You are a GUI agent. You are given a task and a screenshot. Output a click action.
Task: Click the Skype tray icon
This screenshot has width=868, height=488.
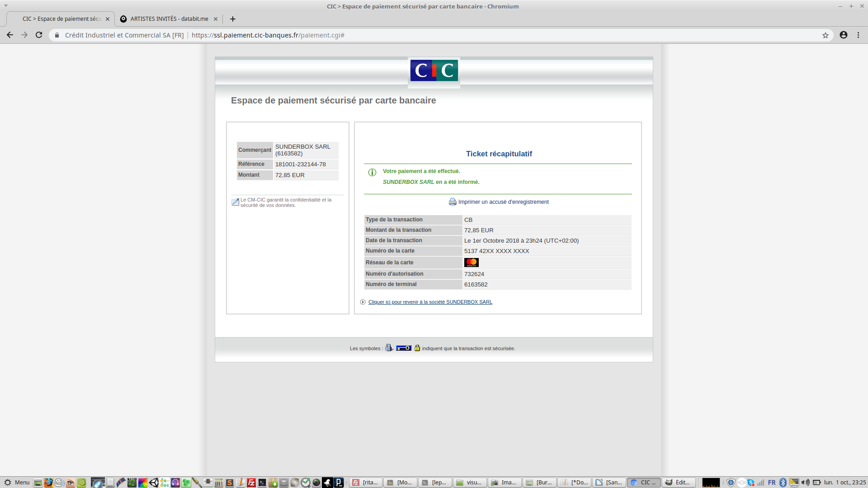point(751,483)
